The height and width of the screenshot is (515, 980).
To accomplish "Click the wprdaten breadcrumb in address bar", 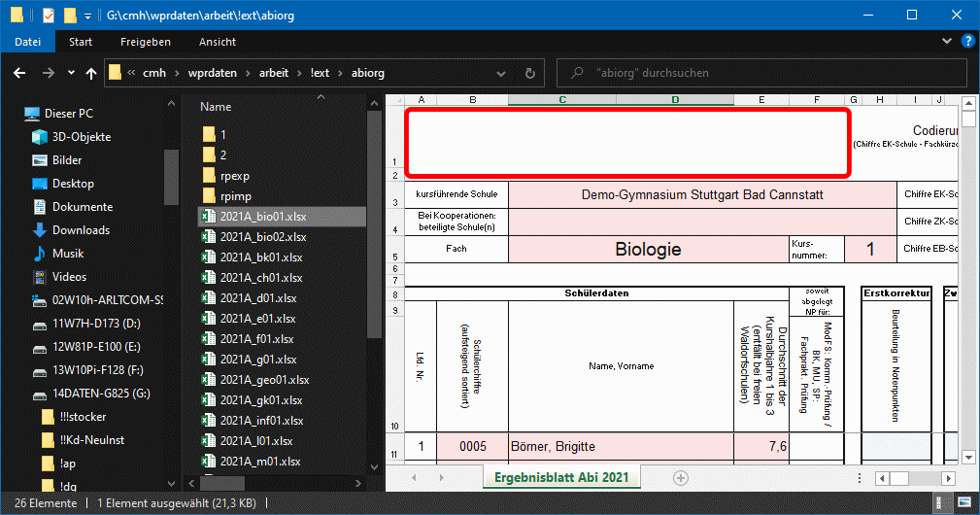I will tap(212, 73).
